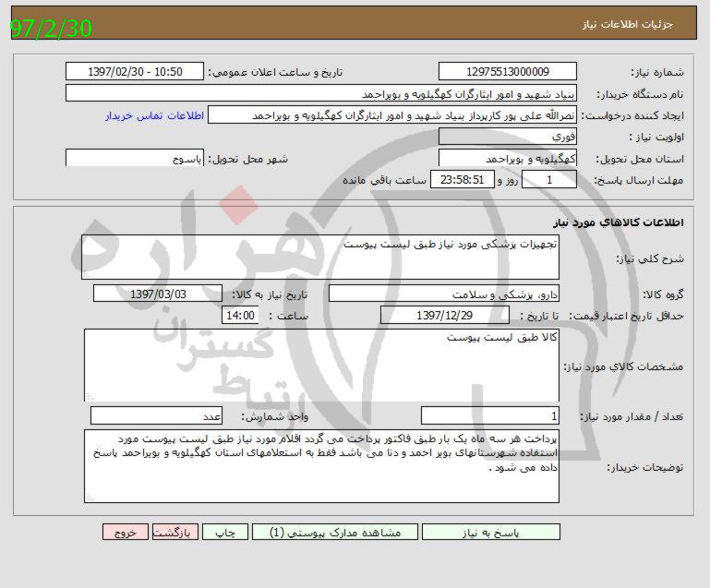Screen dimensions: 710x588
Task: Click buyer notes textarea about payment
Action: pos(321,466)
